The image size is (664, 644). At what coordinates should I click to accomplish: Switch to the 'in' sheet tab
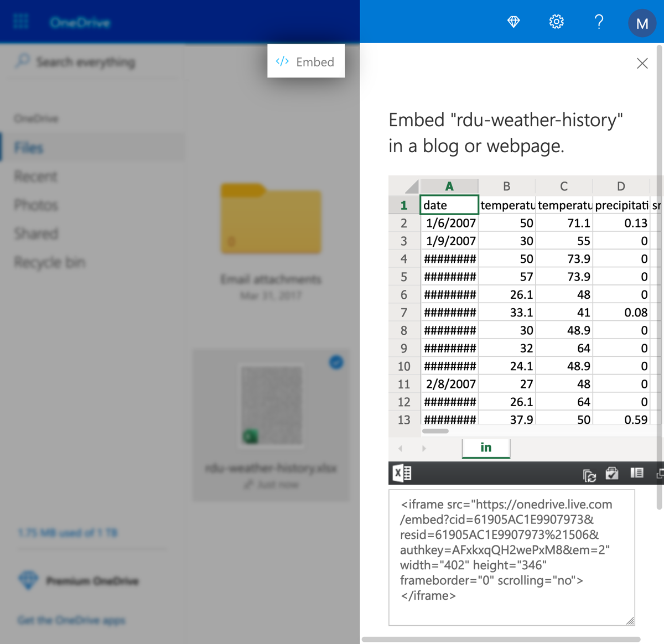point(486,448)
